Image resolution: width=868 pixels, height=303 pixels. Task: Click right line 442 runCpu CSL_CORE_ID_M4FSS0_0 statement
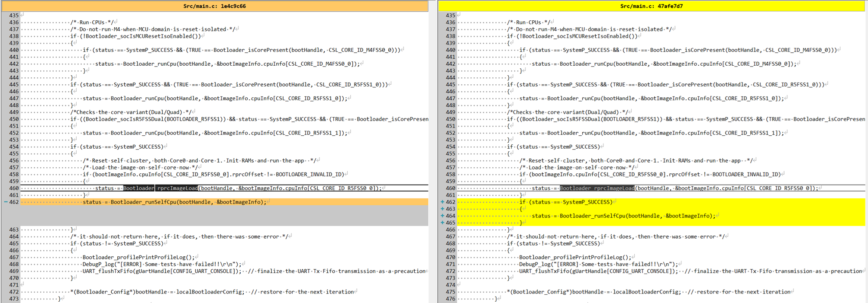pyautogui.click(x=665, y=64)
